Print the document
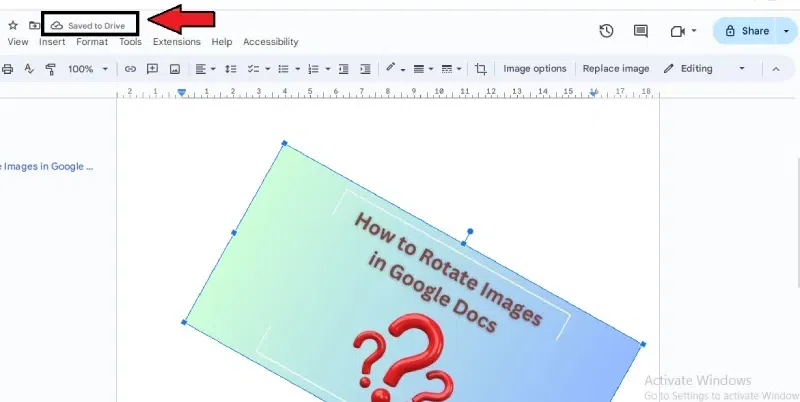This screenshot has height=402, width=800. [7, 69]
